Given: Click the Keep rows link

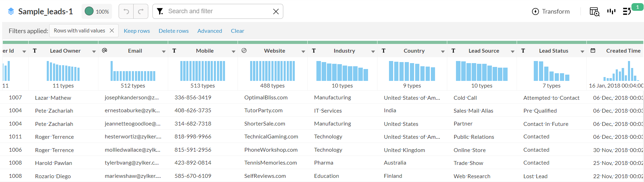Looking at the screenshot, I should point(137,31).
